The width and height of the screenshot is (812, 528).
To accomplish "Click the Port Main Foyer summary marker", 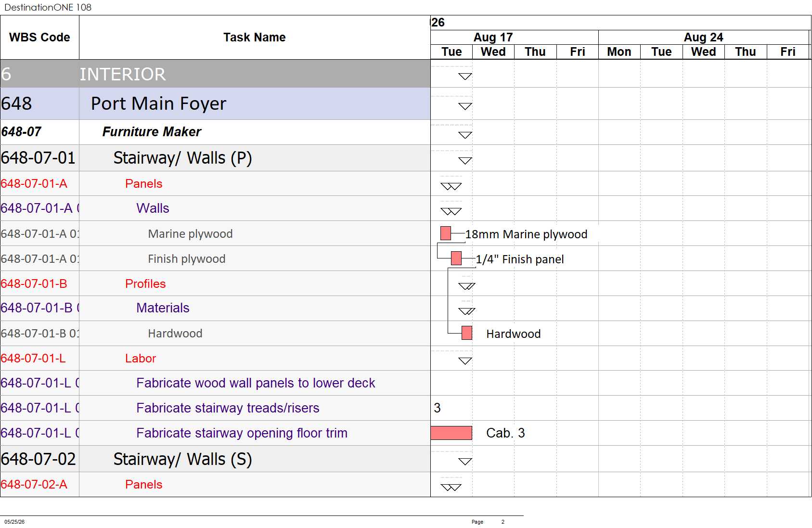I will [x=465, y=106].
